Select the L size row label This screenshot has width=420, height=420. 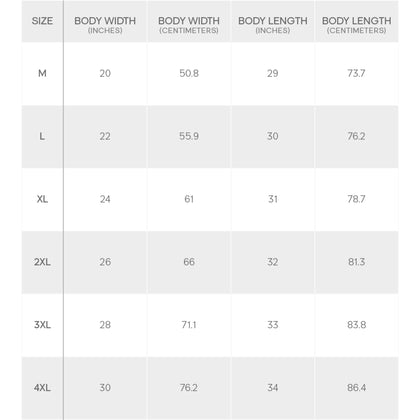(x=42, y=136)
